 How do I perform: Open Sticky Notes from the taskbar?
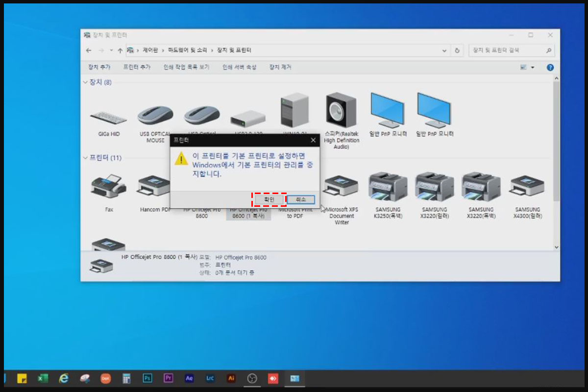(x=22, y=378)
